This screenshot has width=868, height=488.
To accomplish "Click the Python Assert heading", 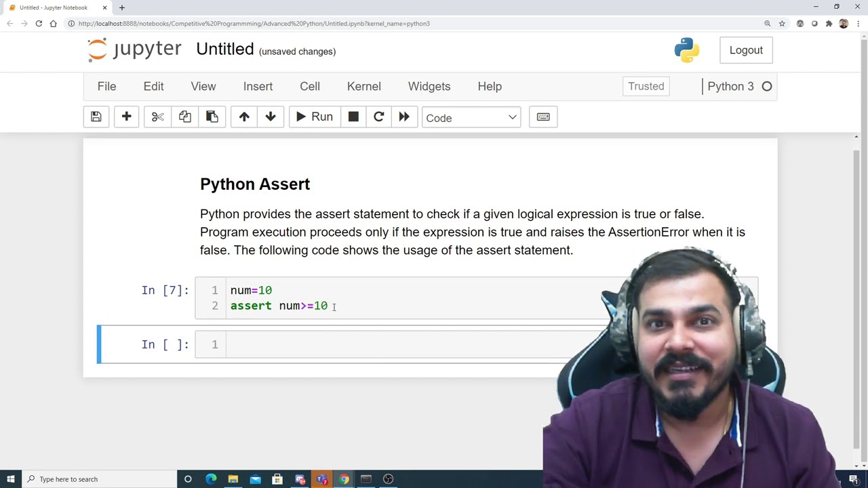I will tap(255, 184).
